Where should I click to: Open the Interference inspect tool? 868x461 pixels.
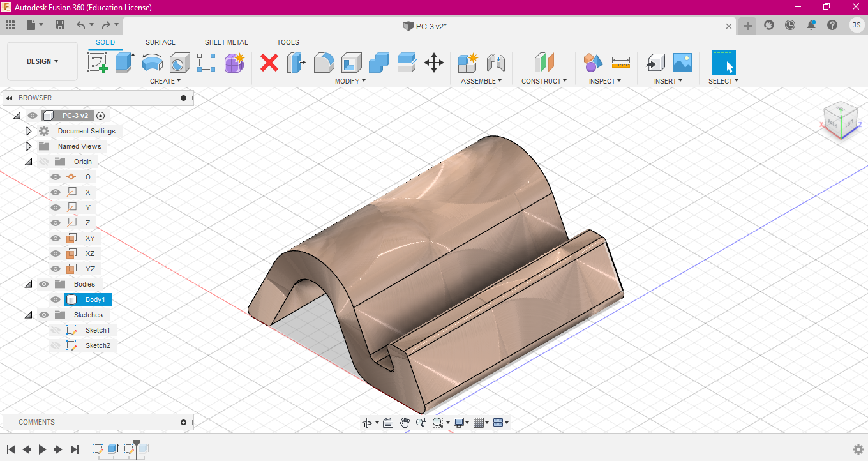click(x=594, y=62)
